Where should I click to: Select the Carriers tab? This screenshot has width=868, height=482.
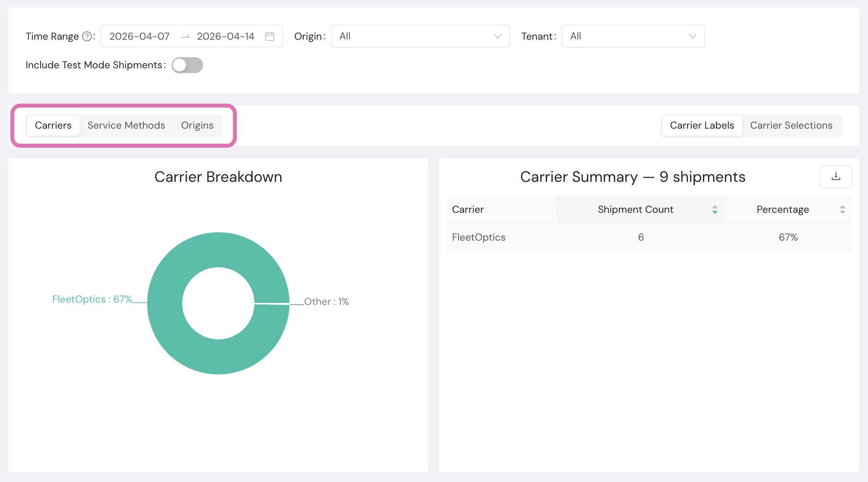(53, 125)
